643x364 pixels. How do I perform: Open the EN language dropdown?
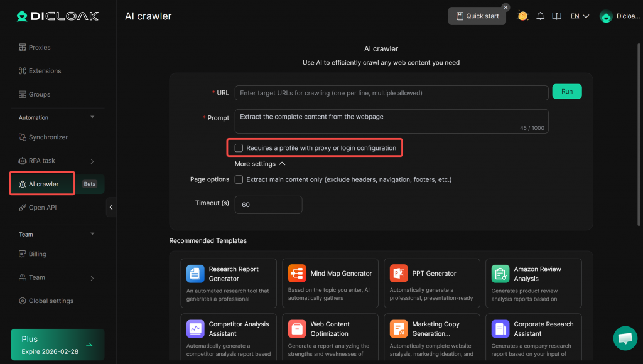point(580,16)
